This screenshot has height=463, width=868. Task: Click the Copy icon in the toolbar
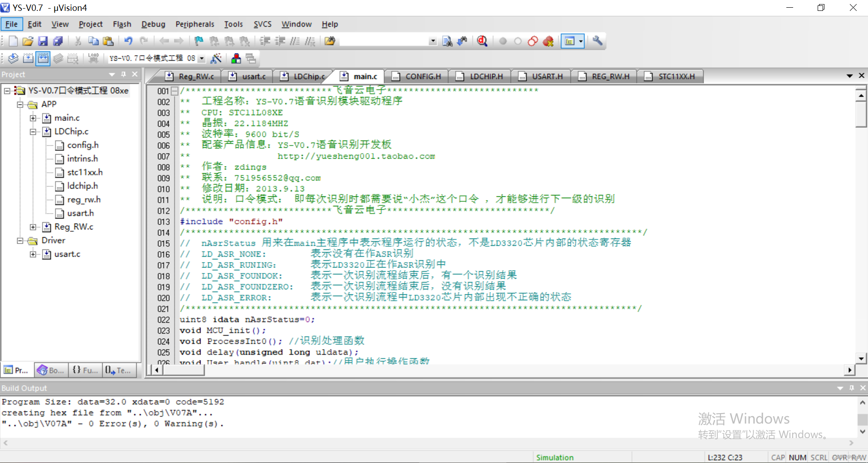coord(93,41)
